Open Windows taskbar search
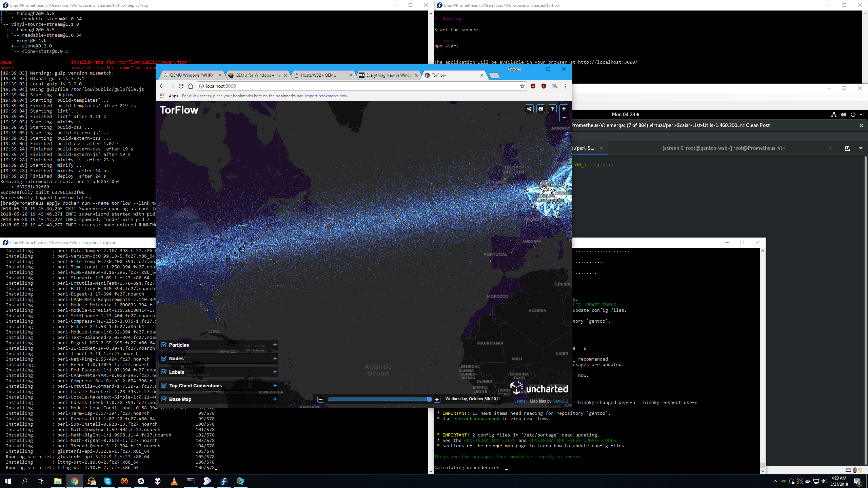This screenshot has height=488, width=868. 24,481
